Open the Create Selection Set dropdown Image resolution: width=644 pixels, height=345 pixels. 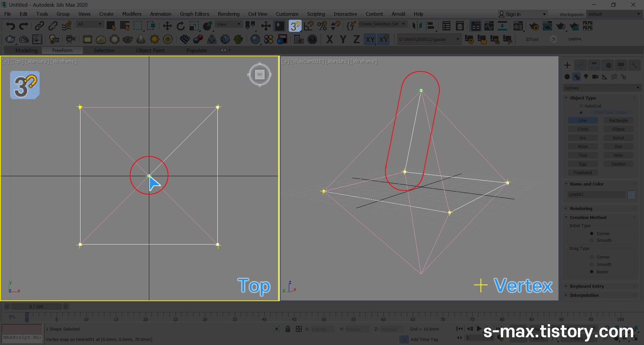[x=382, y=24]
